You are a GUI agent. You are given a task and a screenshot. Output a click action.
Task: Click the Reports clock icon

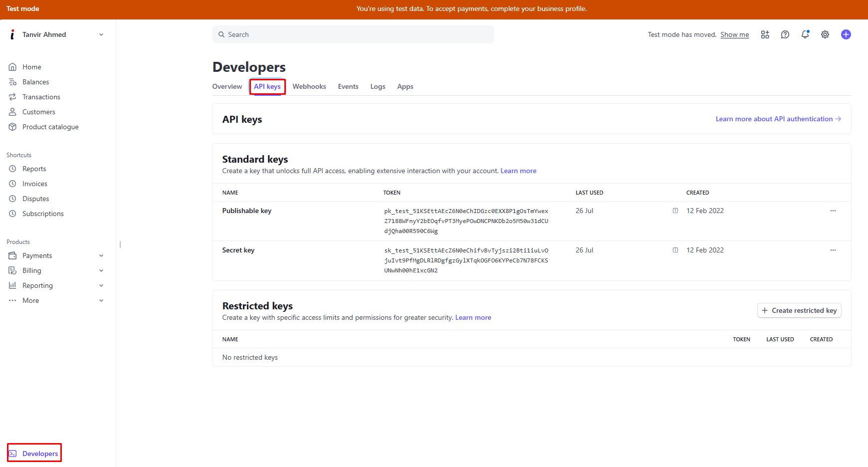(x=12, y=169)
